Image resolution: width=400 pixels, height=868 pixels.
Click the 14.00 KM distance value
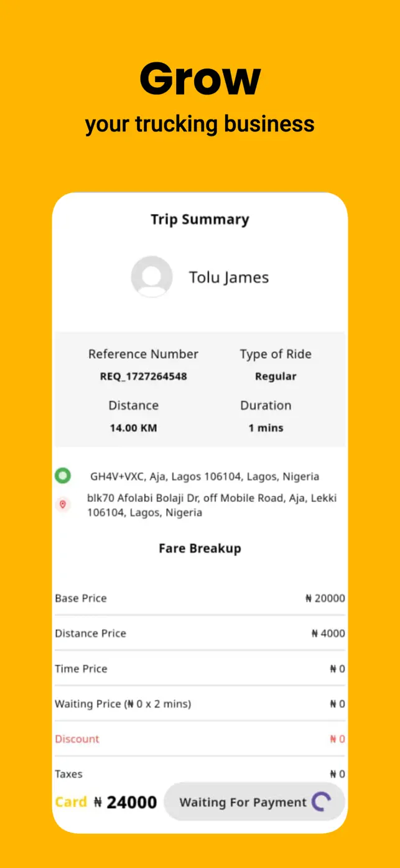[133, 428]
